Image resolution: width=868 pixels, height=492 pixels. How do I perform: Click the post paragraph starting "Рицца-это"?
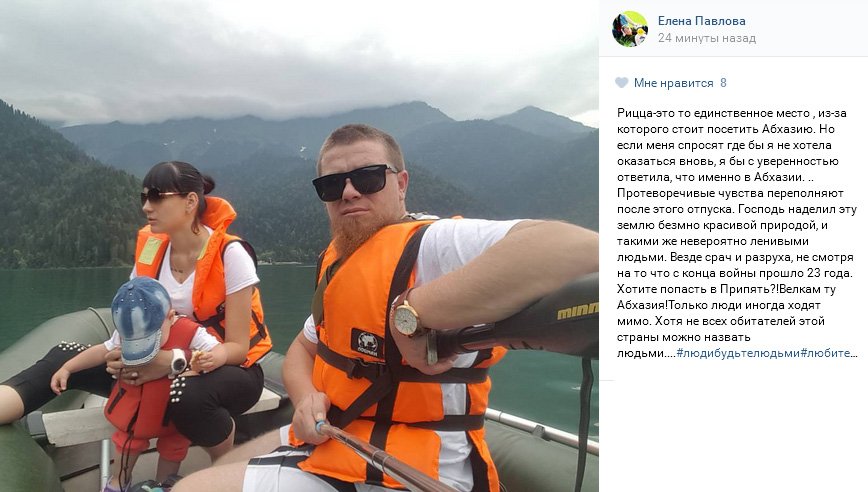pyautogui.click(x=737, y=233)
